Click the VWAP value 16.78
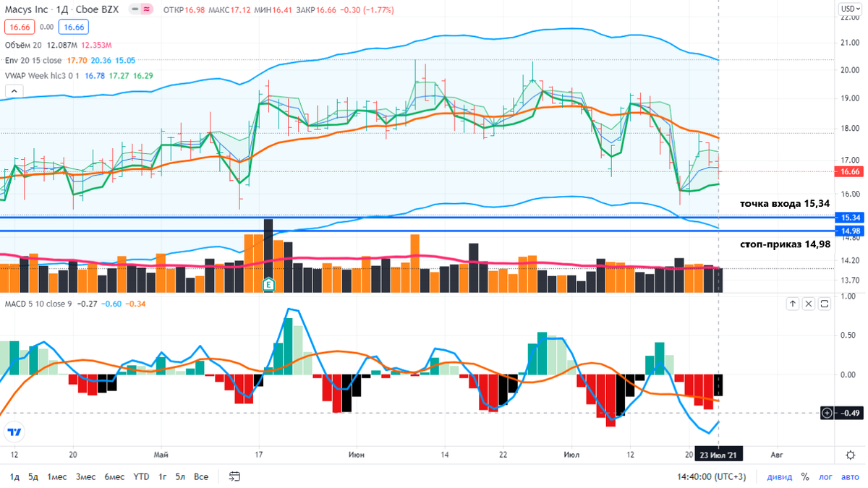868x488 pixels. [94, 74]
